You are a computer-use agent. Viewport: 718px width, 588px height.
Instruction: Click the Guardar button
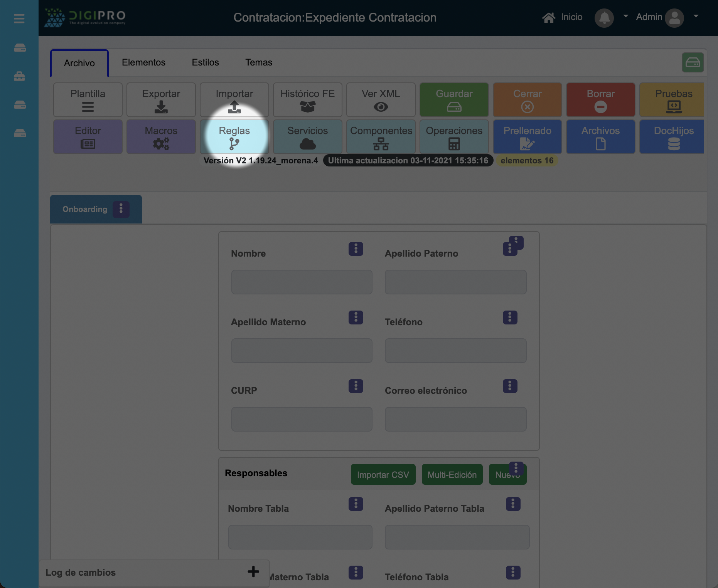[x=454, y=100]
